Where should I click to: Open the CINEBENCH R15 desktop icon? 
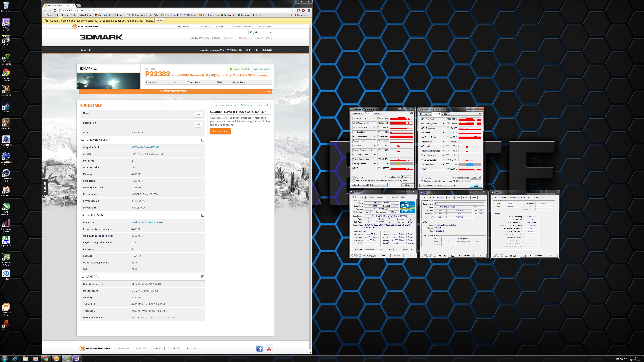coord(6,175)
